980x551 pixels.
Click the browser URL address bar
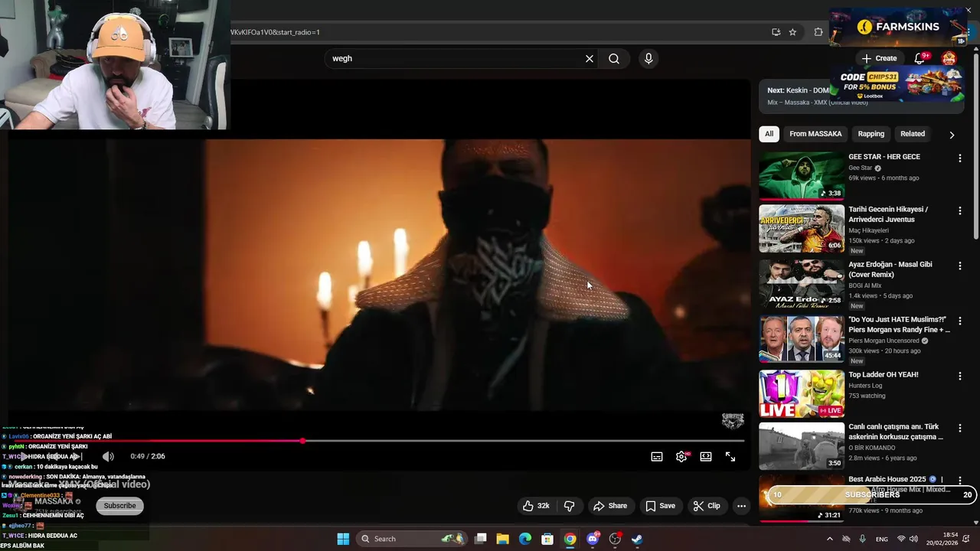498,32
